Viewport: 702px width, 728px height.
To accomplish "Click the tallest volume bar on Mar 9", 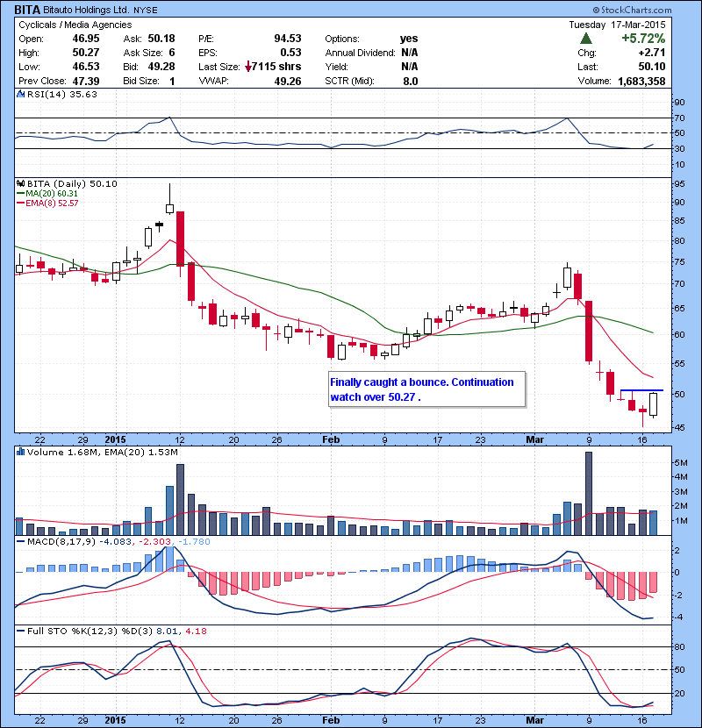I will pos(589,494).
